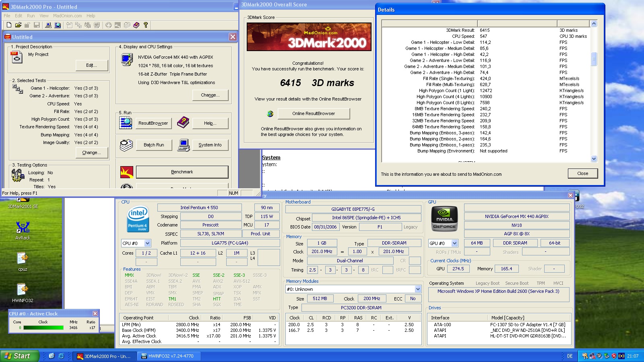
Task: Click the Display and CPU Settings monitor icon
Action: pyautogui.click(x=127, y=60)
